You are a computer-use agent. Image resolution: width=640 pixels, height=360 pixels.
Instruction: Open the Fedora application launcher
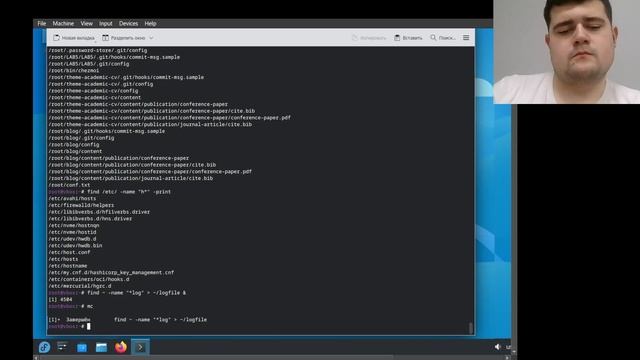coord(44,347)
